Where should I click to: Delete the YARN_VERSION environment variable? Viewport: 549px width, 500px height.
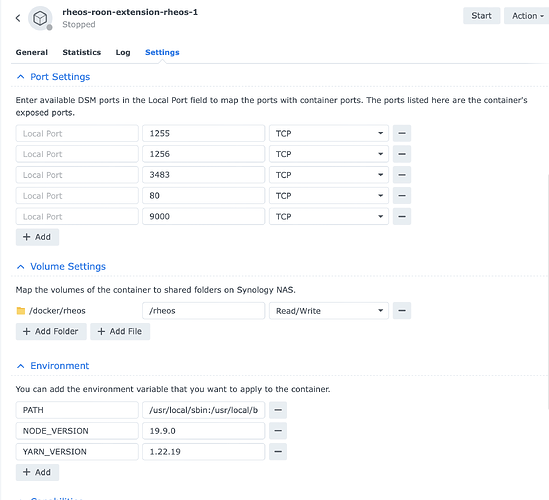point(278,452)
